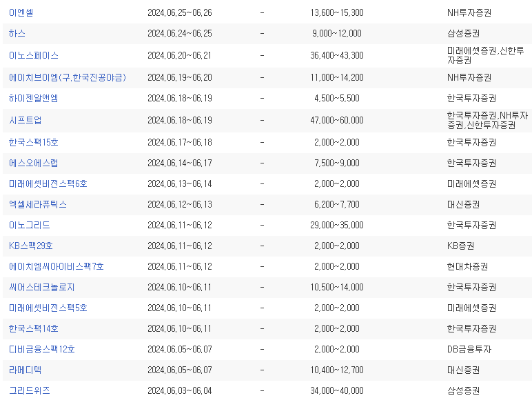Click the date 2024.06.12~06.13
Viewport: 532px width, 398px height.
tap(180, 205)
